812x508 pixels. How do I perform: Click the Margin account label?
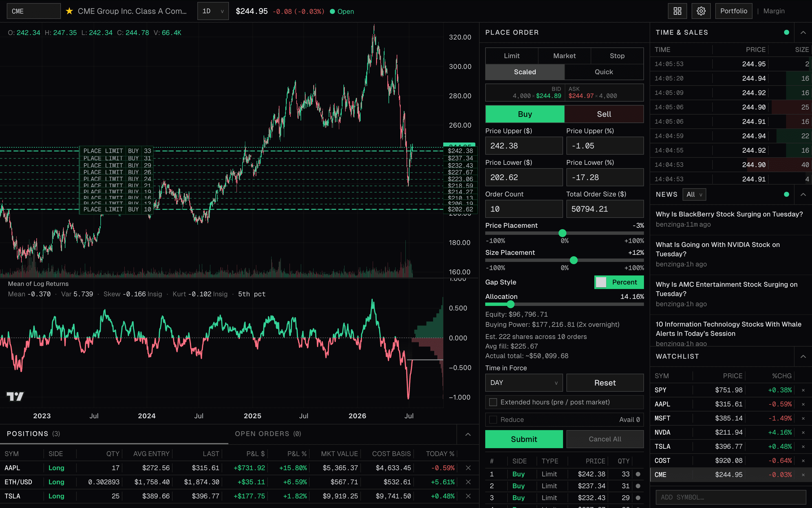[774, 11]
